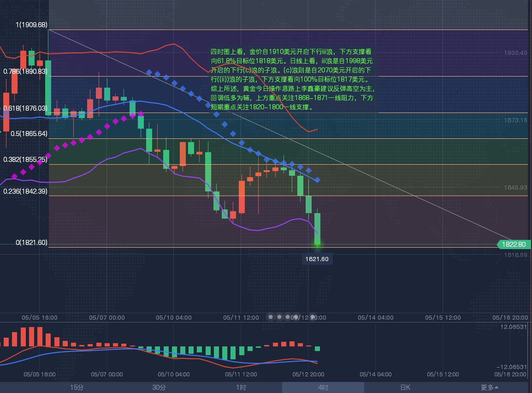Open the 日K daily chart tab
The height and width of the screenshot is (393, 532).
click(405, 387)
